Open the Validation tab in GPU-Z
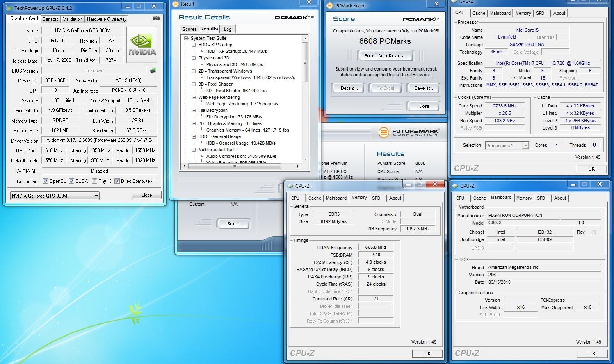This screenshot has width=614, height=364. click(x=73, y=19)
